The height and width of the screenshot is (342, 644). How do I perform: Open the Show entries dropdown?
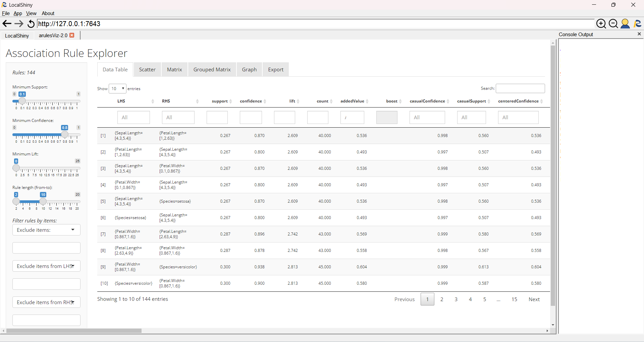click(x=117, y=88)
